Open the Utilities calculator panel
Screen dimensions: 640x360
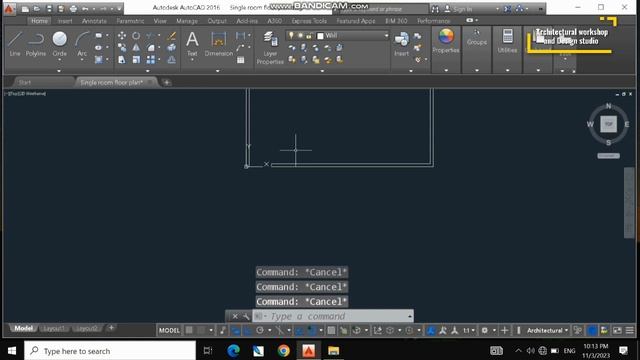coord(507,41)
